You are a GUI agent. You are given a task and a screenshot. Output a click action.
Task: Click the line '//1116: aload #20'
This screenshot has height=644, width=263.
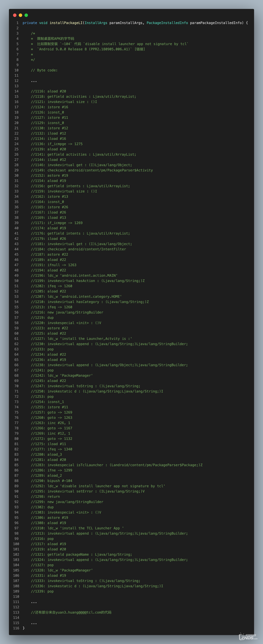[x=49, y=91]
